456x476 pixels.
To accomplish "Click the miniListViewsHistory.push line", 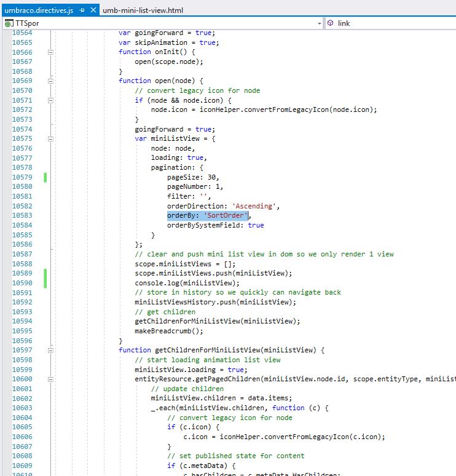I will click(x=216, y=302).
